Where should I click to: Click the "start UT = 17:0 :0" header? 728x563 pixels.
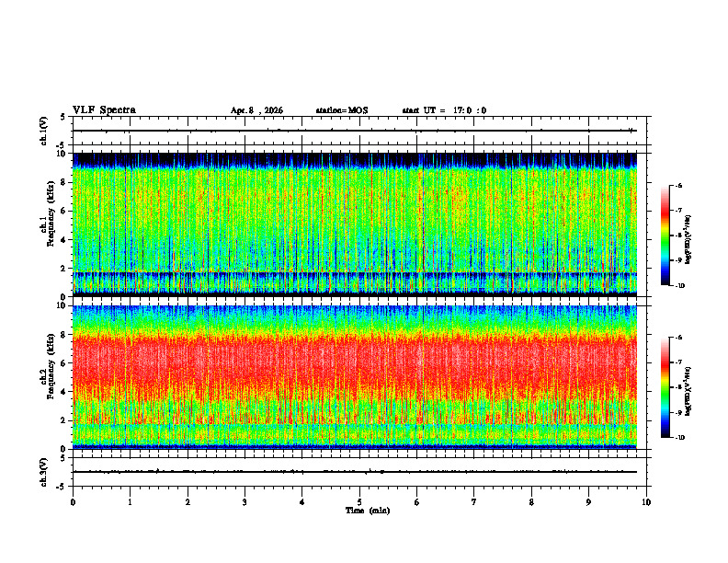click(444, 110)
